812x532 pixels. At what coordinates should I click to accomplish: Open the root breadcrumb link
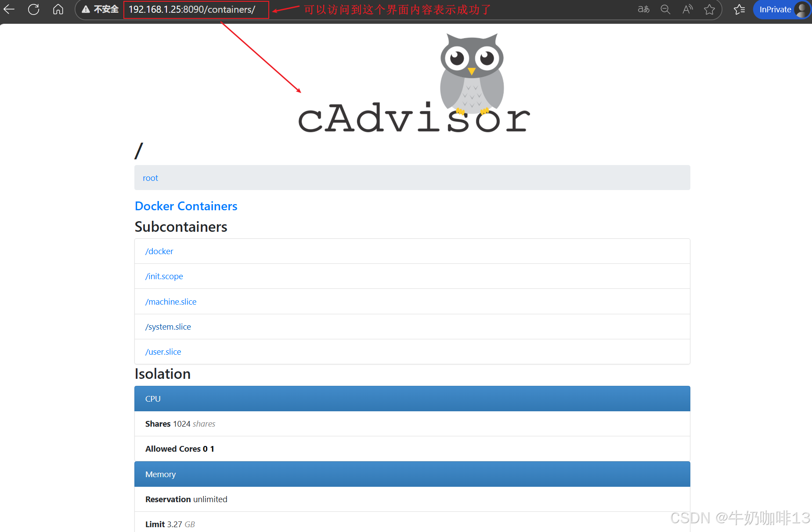click(150, 178)
